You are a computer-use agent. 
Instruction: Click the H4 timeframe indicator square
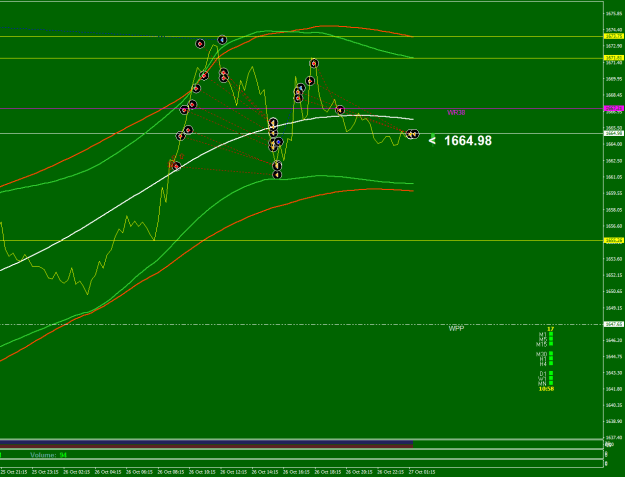coord(551,363)
